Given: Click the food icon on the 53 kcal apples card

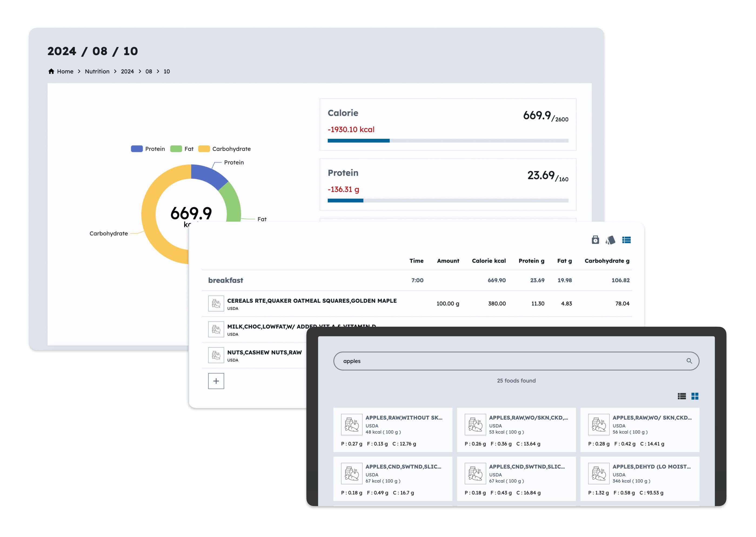Looking at the screenshot, I should [x=475, y=424].
